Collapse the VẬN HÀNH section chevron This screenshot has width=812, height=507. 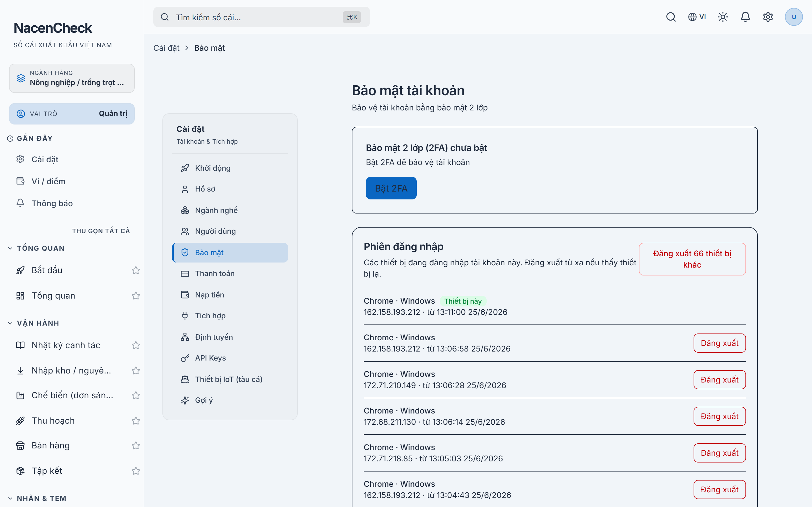coord(10,323)
